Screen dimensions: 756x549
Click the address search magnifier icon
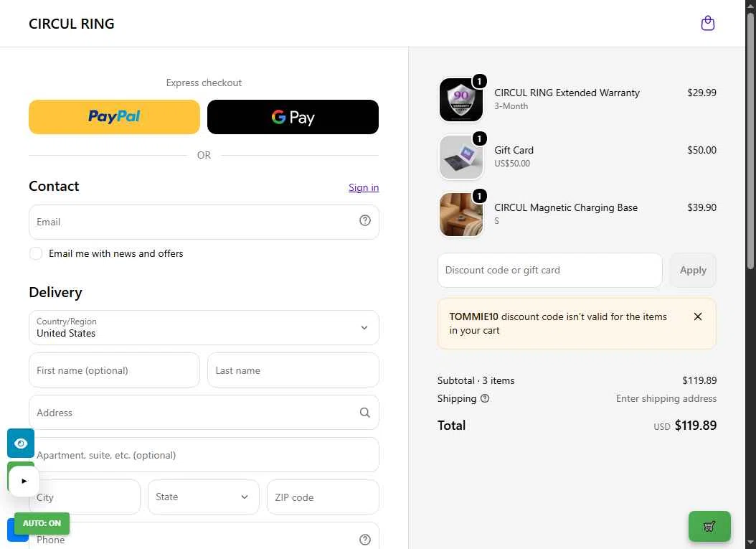[365, 413]
